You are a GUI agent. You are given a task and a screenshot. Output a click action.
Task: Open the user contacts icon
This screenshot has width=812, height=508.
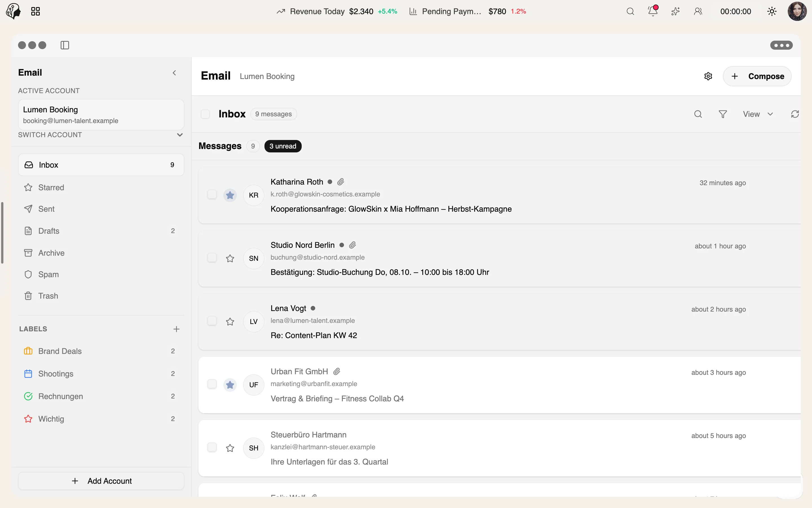pos(698,11)
